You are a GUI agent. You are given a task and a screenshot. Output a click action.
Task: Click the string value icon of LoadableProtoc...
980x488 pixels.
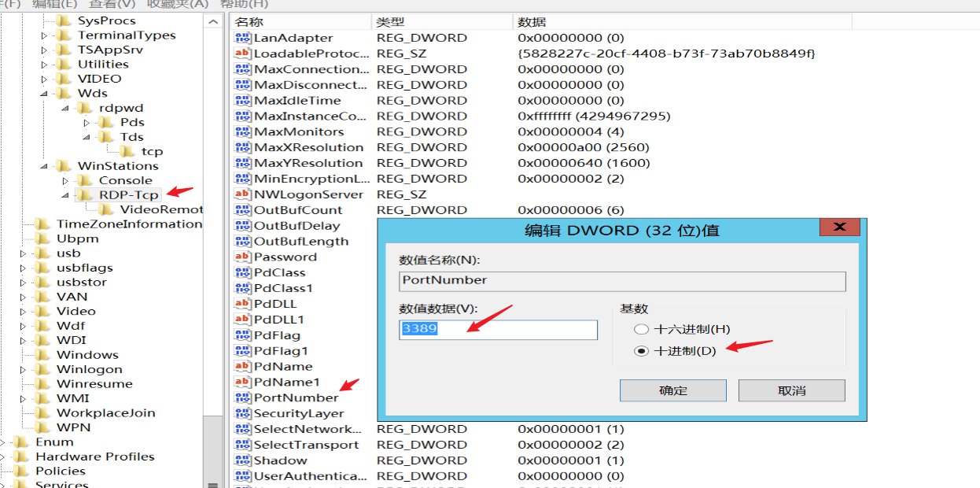pyautogui.click(x=242, y=54)
